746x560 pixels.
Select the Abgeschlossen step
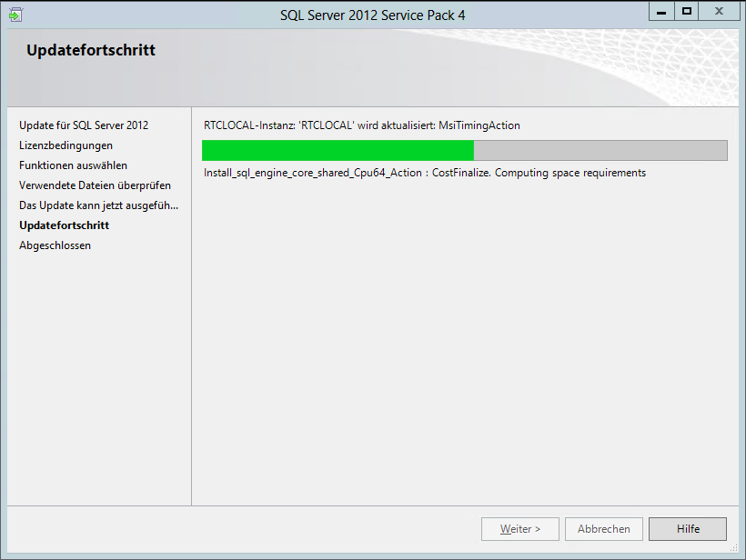(x=55, y=245)
